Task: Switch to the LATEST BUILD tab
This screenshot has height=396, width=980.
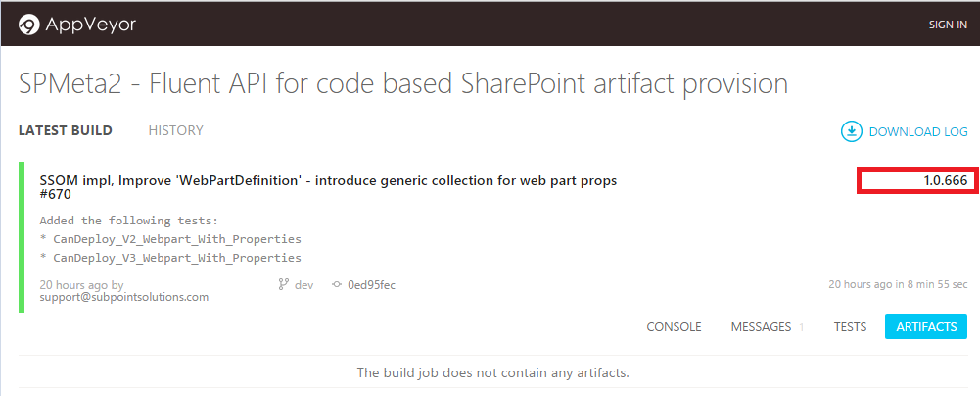Action: coord(66,130)
